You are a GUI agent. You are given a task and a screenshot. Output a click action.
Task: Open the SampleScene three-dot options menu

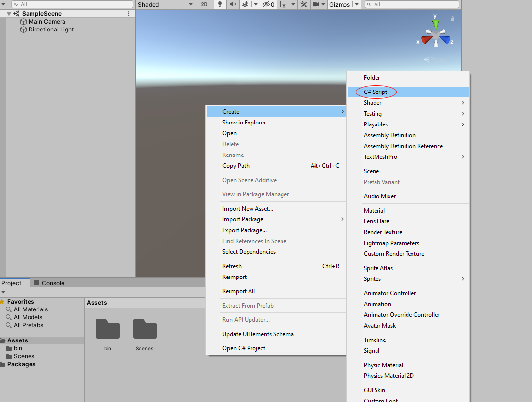click(129, 14)
